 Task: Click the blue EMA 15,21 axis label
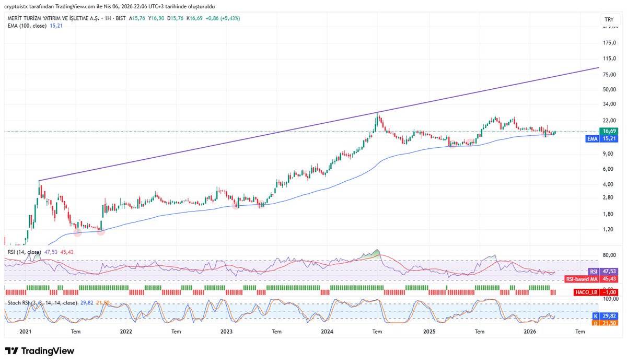602,139
